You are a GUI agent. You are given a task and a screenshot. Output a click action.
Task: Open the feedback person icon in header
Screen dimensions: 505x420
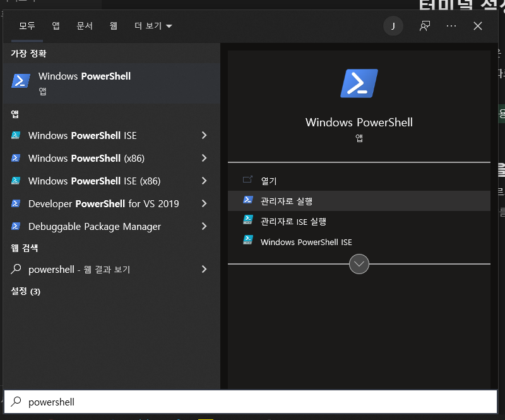click(425, 26)
